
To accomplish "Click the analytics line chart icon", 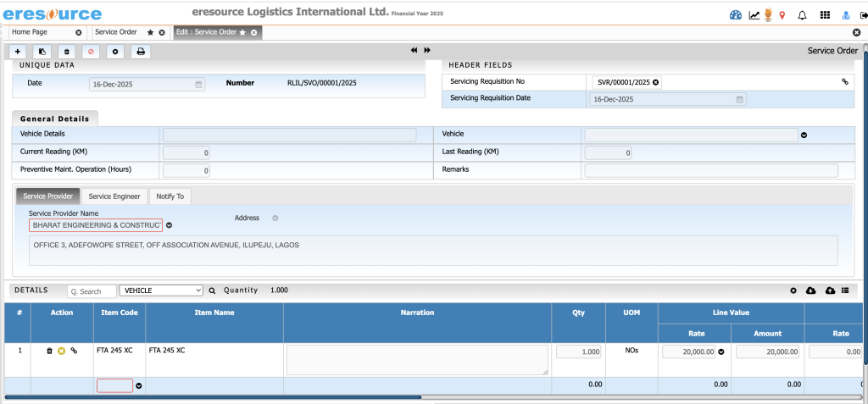I will [754, 15].
